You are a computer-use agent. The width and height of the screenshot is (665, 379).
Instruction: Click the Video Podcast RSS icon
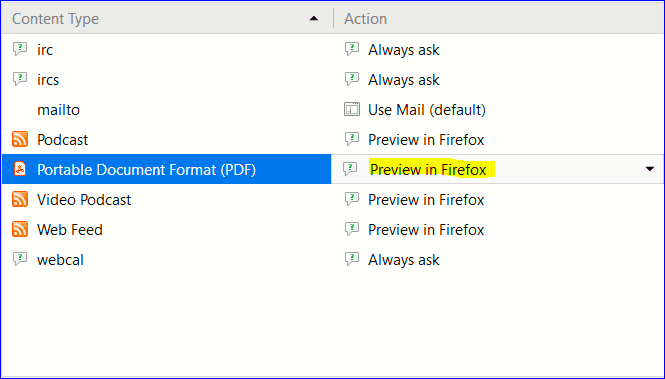pos(20,199)
